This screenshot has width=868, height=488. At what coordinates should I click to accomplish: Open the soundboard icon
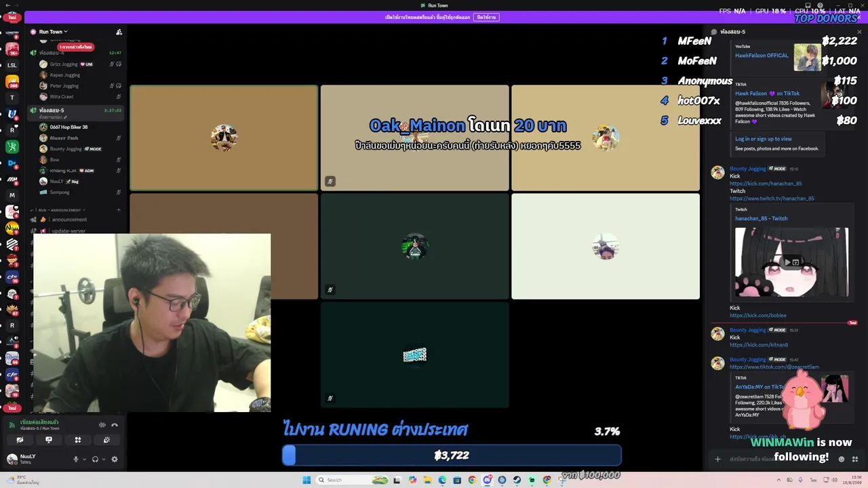(x=106, y=440)
